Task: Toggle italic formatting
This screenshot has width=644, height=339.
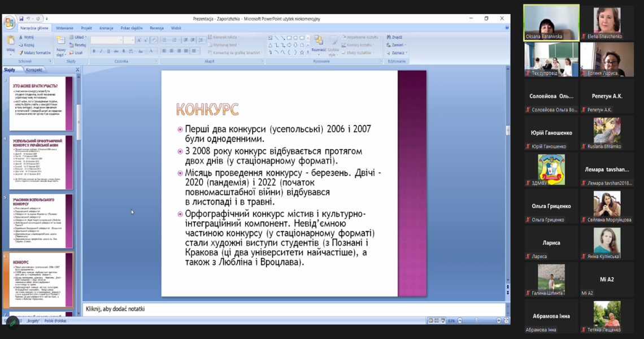Action: [x=101, y=51]
